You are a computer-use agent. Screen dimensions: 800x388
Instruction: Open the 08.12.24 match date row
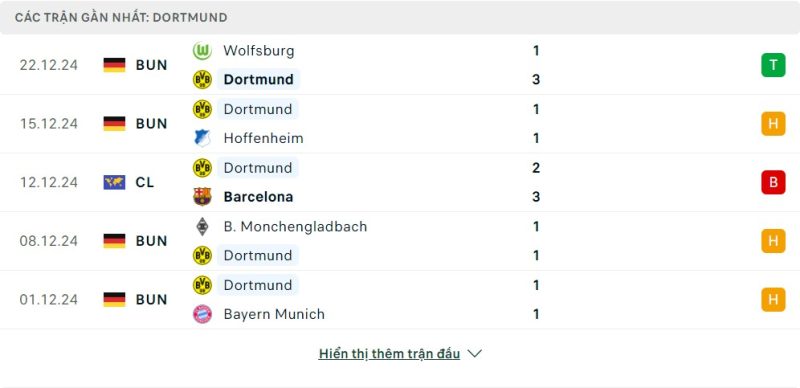coord(400,241)
